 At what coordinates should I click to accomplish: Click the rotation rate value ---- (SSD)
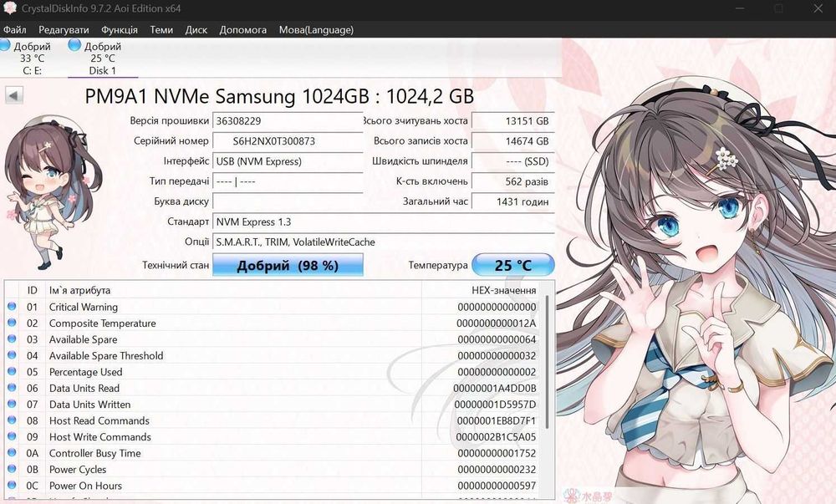513,161
